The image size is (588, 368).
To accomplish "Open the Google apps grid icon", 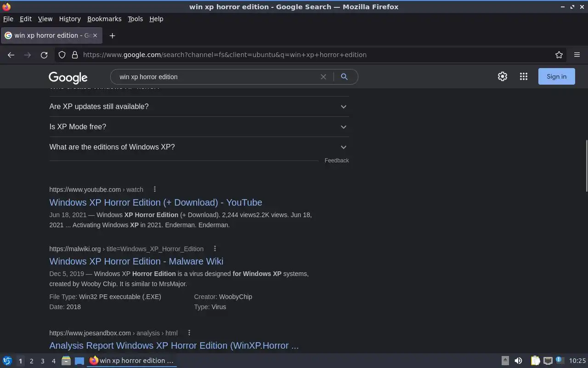I will coord(524,76).
